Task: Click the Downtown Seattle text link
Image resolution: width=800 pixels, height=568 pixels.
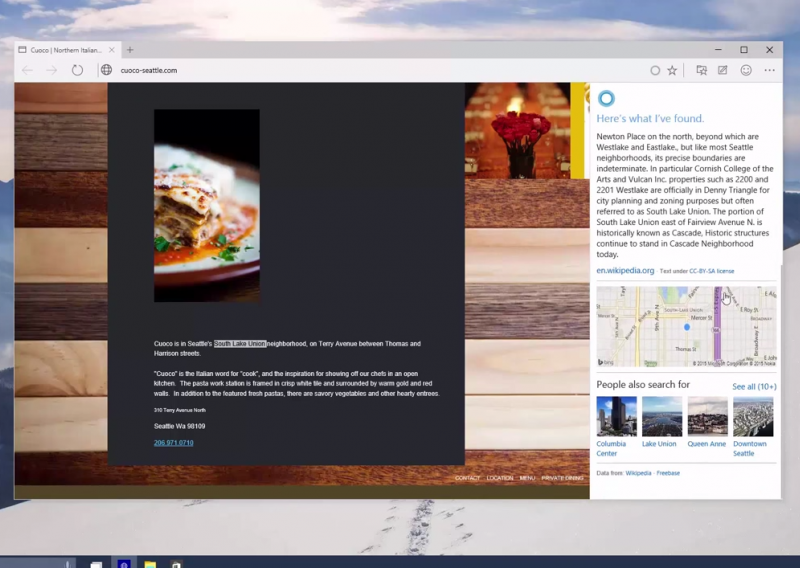Action: coord(749,448)
